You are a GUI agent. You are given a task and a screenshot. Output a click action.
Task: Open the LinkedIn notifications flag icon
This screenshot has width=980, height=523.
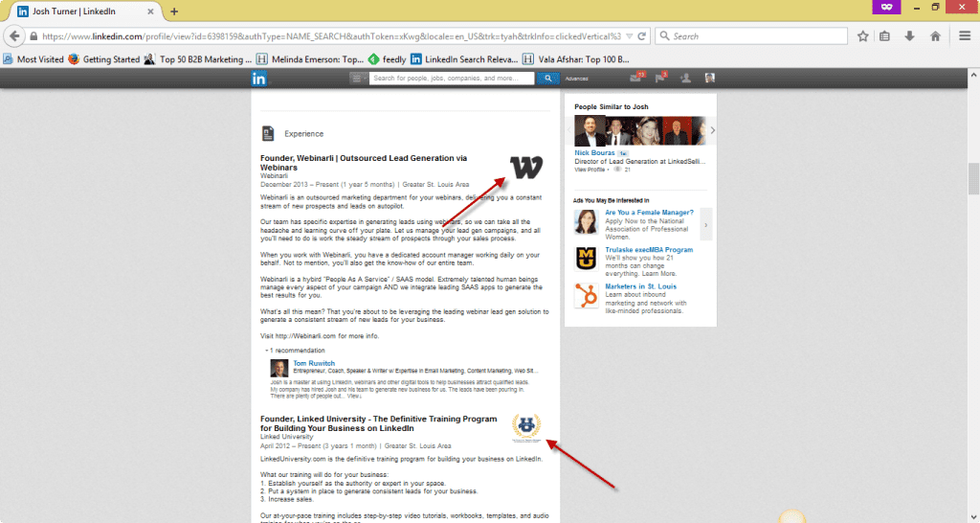(x=660, y=78)
